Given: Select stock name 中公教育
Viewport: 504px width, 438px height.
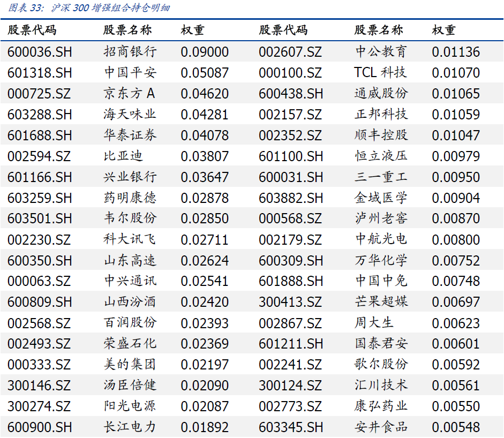Looking at the screenshot, I should [x=381, y=51].
